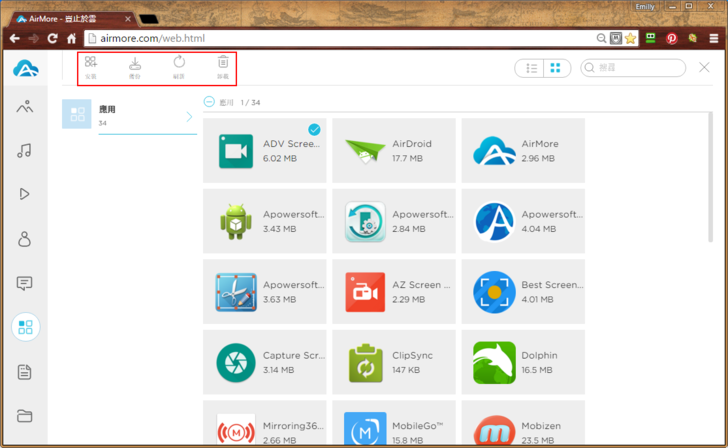Screen dimensions: 728x448
Task: Click the browser Back arrow
Action: (x=15, y=39)
